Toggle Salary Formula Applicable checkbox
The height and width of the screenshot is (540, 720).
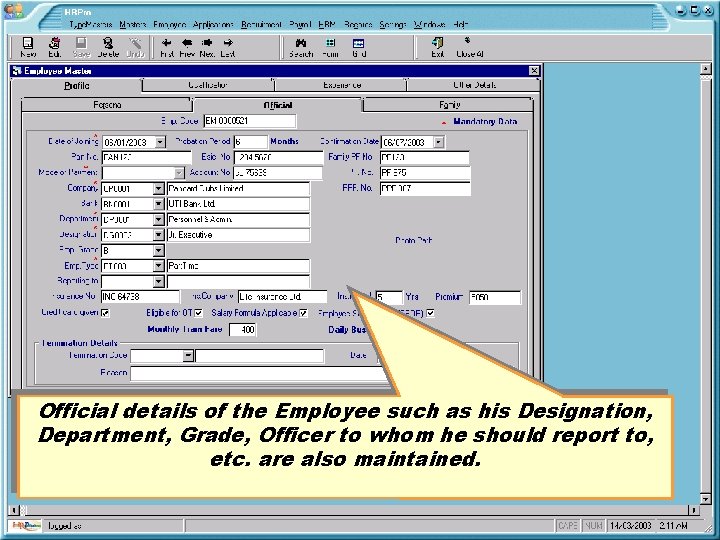tap(304, 313)
